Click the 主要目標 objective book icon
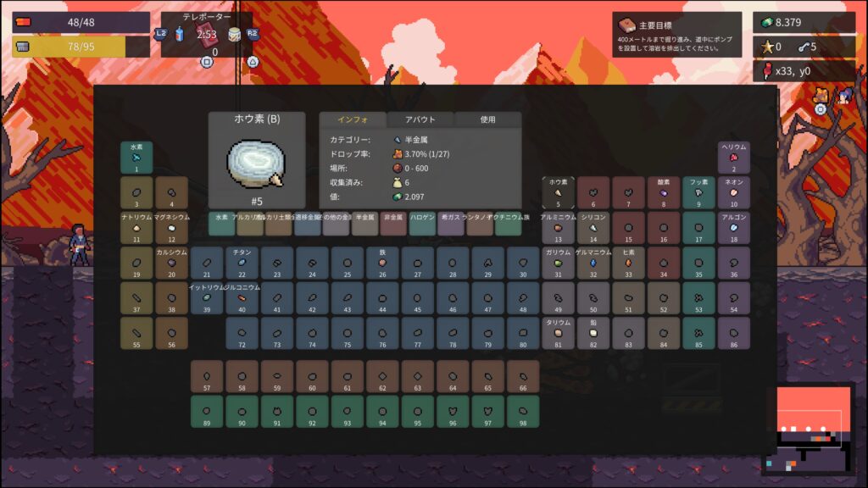The width and height of the screenshot is (868, 488). (x=626, y=25)
